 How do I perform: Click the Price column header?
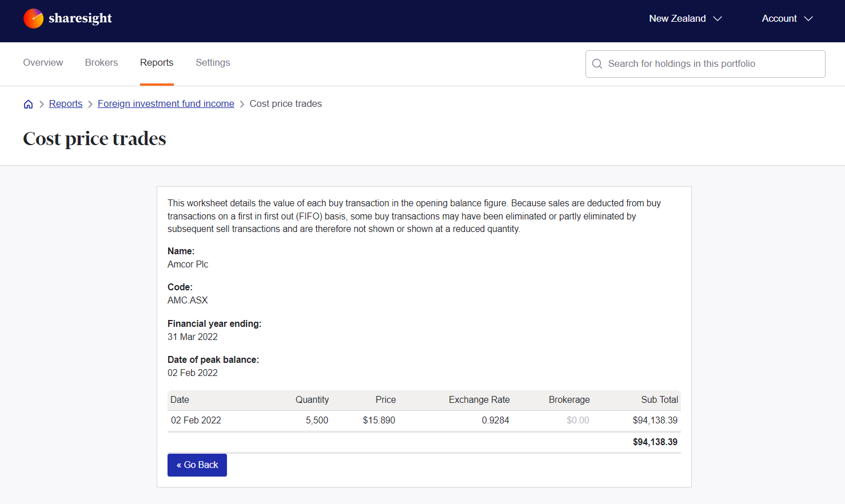[386, 400]
